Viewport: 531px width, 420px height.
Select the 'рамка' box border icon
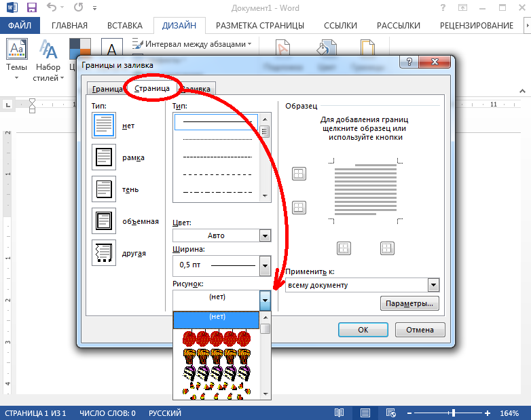(x=104, y=157)
